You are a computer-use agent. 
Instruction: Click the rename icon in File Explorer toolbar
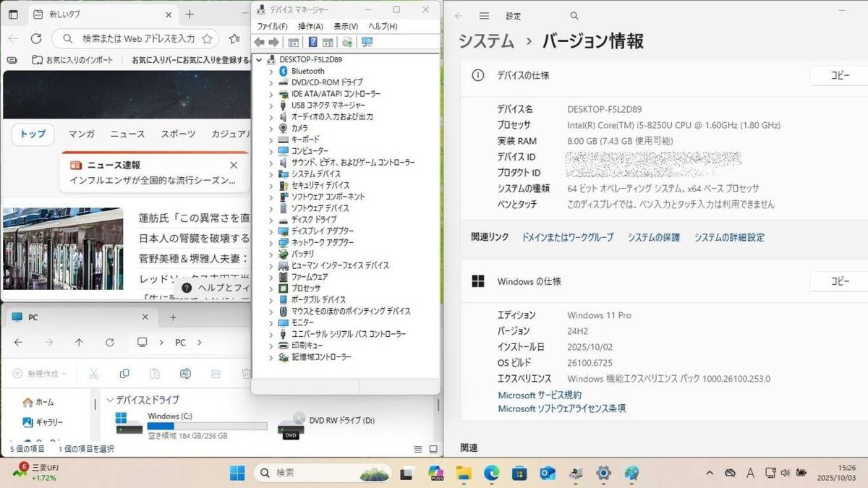(x=185, y=374)
